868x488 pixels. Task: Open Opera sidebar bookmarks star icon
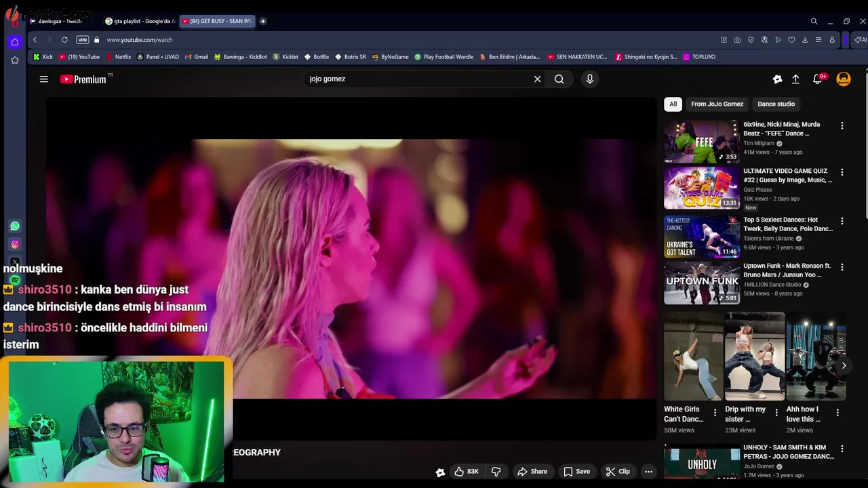click(x=15, y=60)
